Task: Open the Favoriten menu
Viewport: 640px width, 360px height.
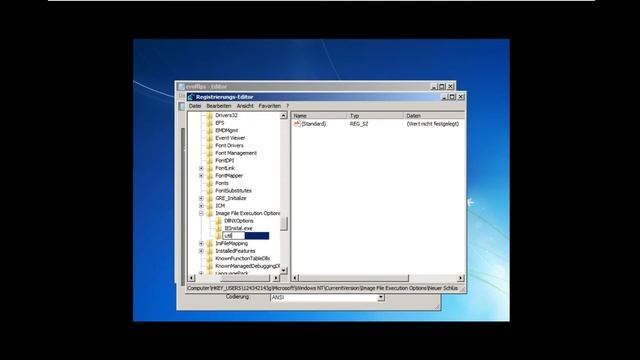Action: (x=269, y=106)
